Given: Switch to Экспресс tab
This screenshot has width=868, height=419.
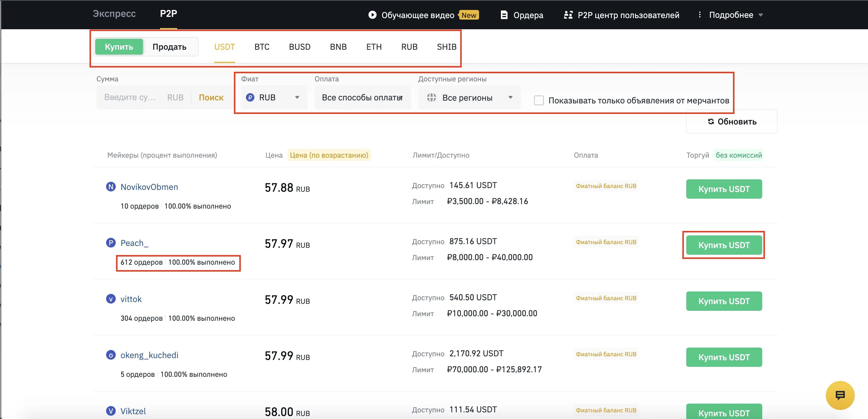Looking at the screenshot, I should [114, 14].
